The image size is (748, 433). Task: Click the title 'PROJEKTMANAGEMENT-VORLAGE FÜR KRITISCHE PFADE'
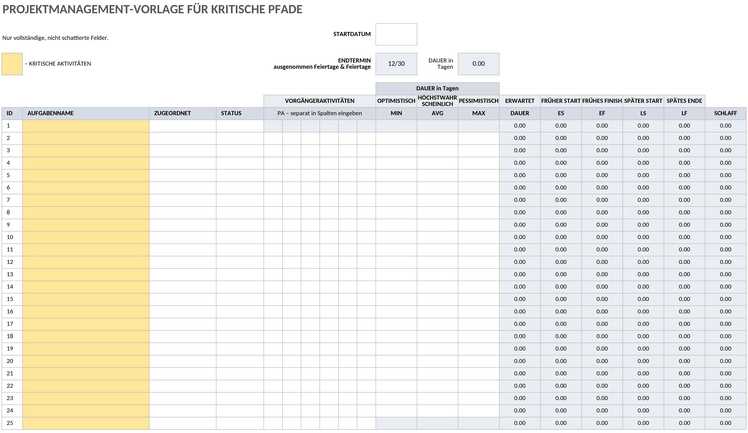[152, 9]
